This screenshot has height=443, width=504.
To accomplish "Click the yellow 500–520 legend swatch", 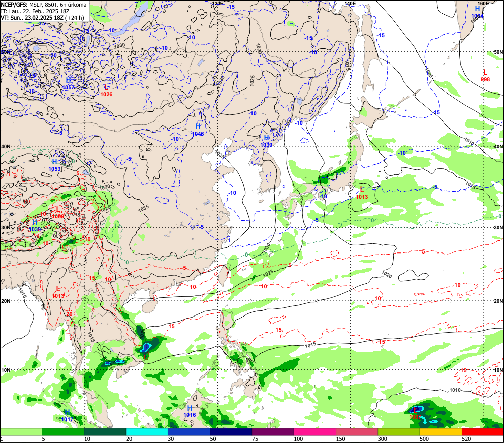I will (x=441, y=432).
